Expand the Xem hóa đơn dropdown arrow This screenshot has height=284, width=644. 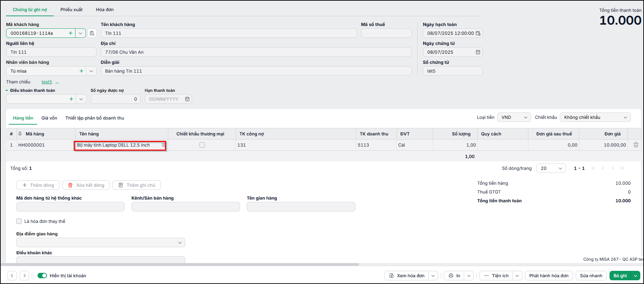(x=433, y=276)
